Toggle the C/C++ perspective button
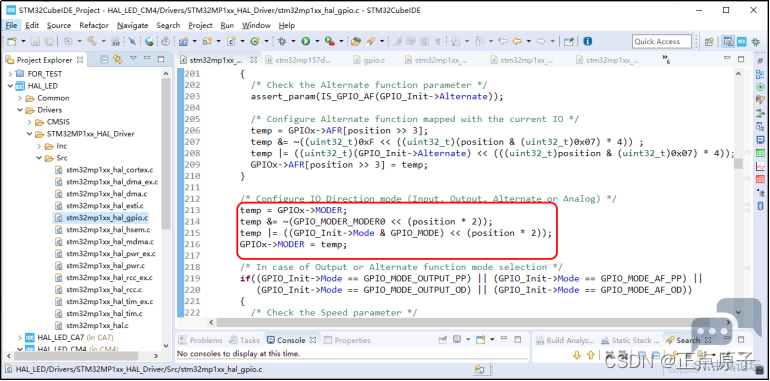 729,42
